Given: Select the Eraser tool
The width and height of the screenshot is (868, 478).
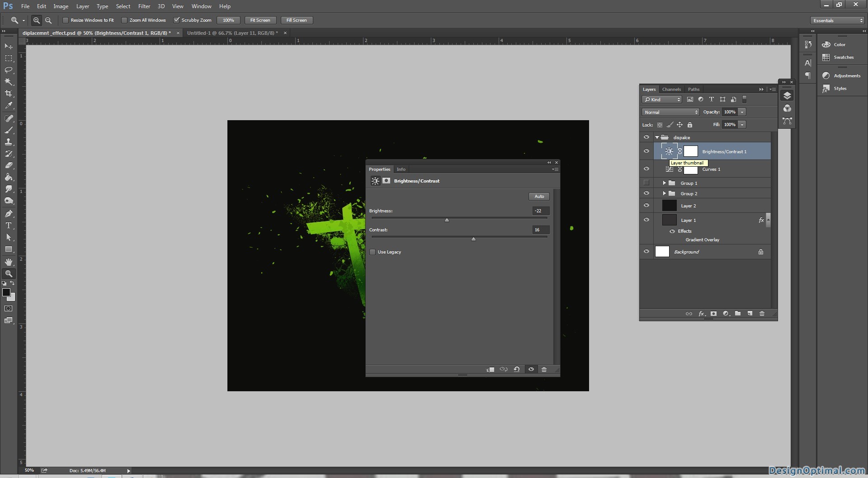Looking at the screenshot, I should 9,165.
